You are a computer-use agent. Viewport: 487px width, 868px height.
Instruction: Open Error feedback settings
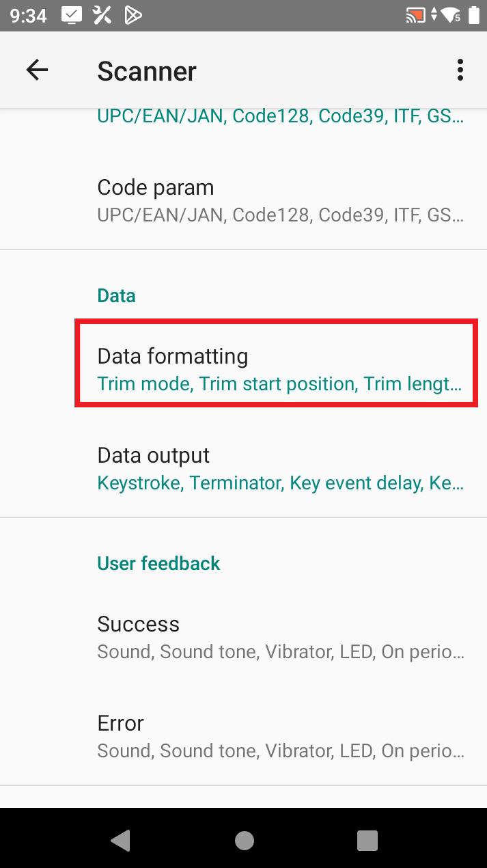280,736
